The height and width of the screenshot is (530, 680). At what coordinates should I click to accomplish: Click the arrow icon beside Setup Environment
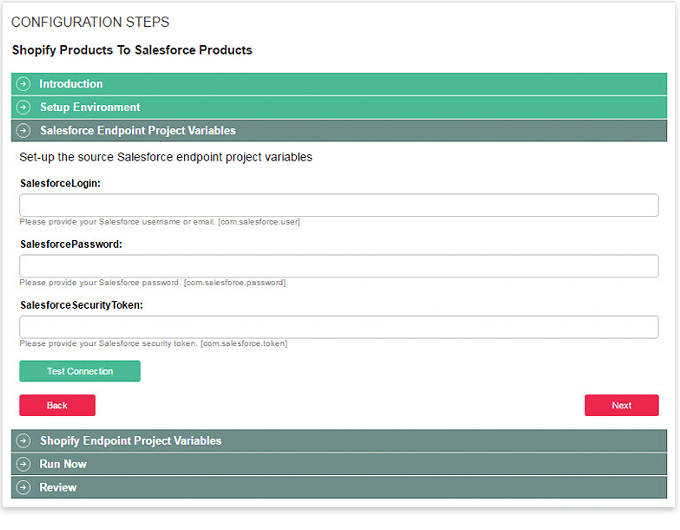click(x=23, y=107)
